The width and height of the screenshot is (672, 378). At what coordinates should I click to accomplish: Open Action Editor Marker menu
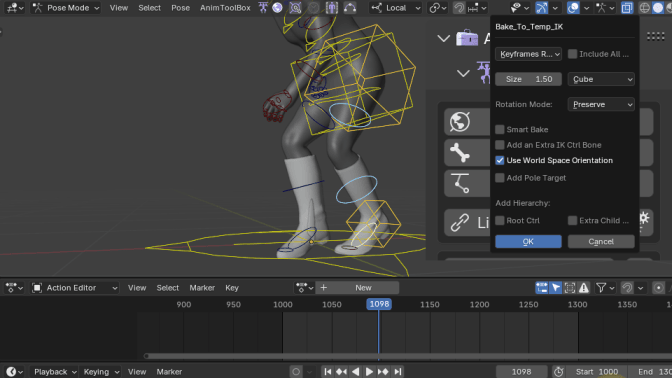pyautogui.click(x=202, y=288)
